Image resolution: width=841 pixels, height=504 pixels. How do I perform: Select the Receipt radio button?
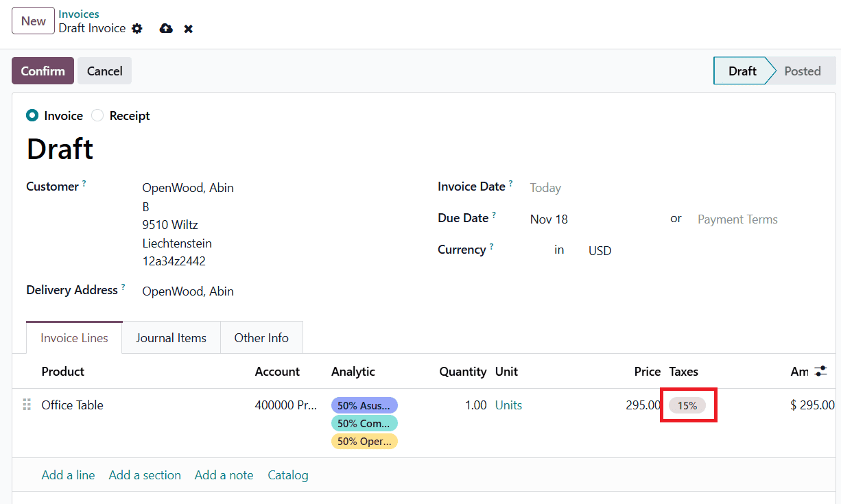click(x=97, y=115)
